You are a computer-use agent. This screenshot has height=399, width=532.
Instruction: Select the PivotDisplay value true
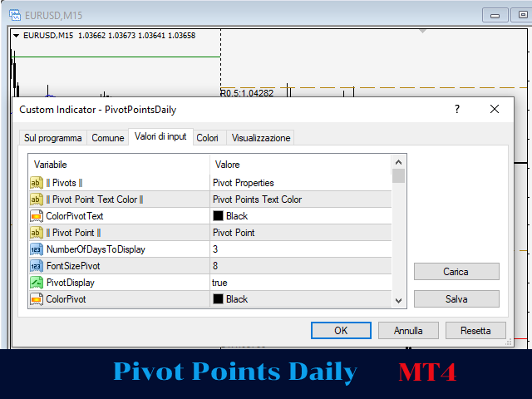point(219,283)
